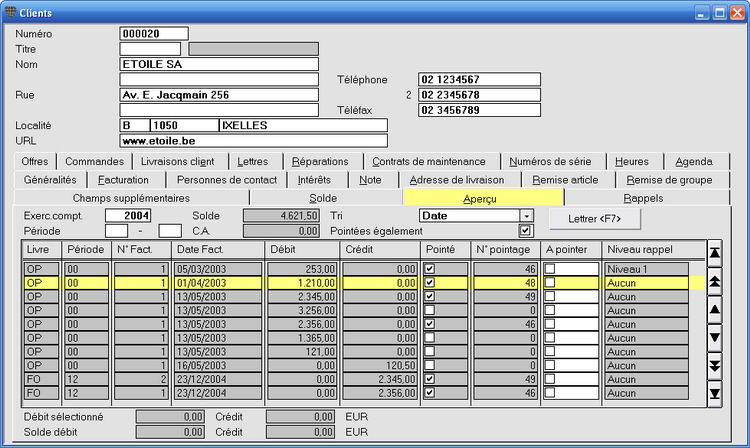Click the Niveau rappel column header

[654, 250]
